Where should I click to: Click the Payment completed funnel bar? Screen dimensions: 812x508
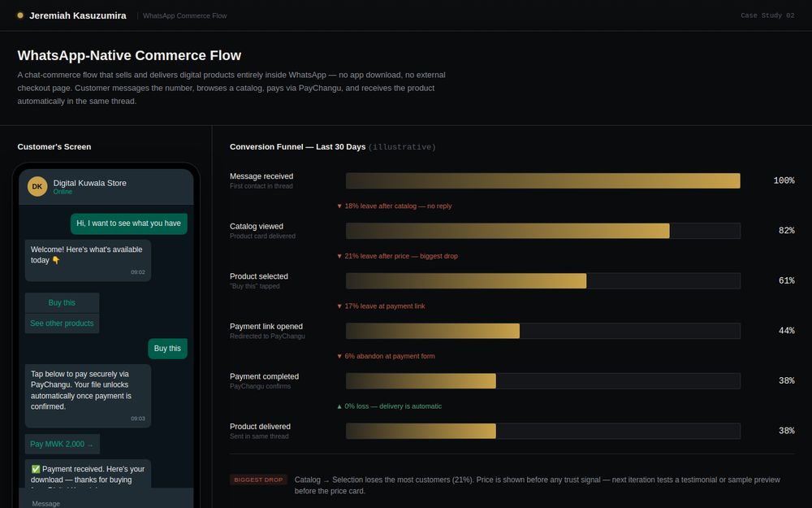click(x=542, y=381)
